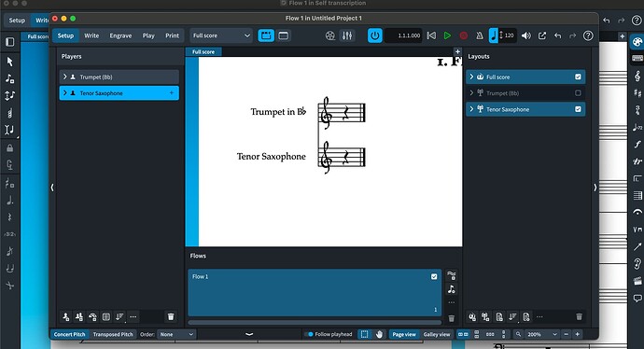Viewport: 644px width, 349px height.
Task: Click the music note flow icon
Action: pyautogui.click(x=452, y=289)
